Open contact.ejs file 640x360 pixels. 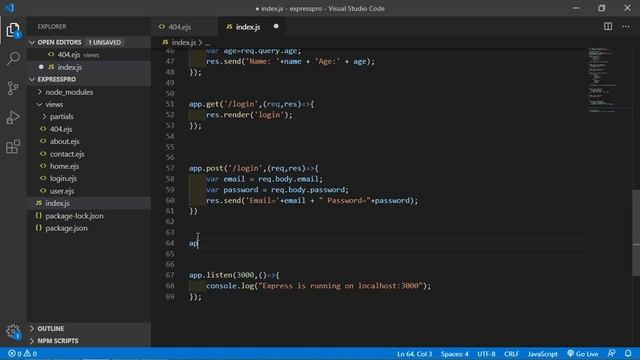pyautogui.click(x=67, y=154)
